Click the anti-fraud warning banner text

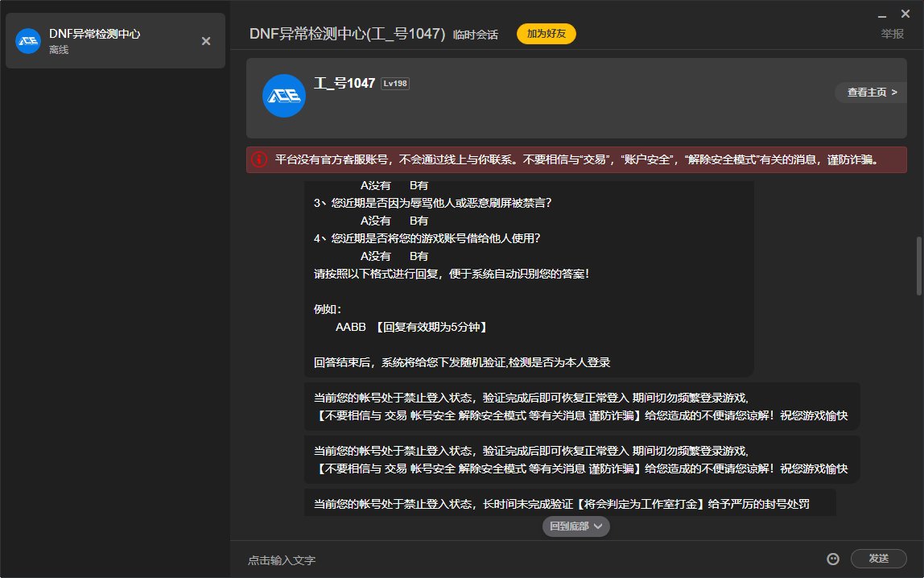point(576,159)
